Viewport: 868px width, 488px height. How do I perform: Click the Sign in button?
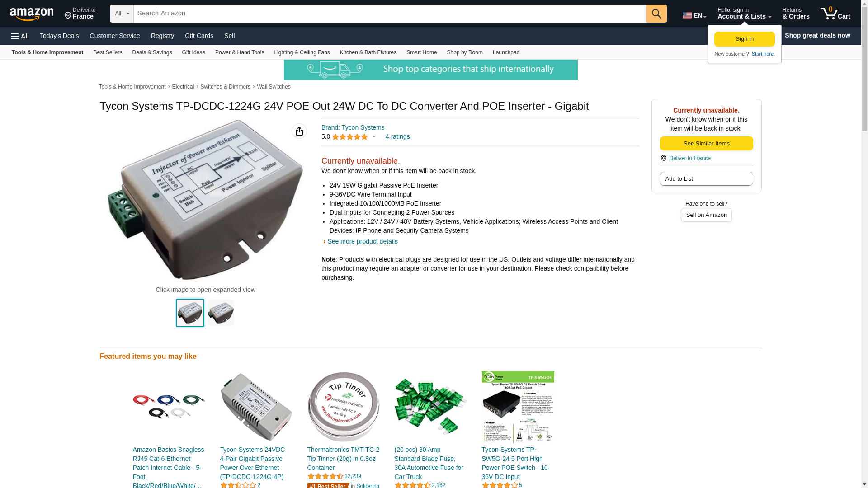[744, 39]
